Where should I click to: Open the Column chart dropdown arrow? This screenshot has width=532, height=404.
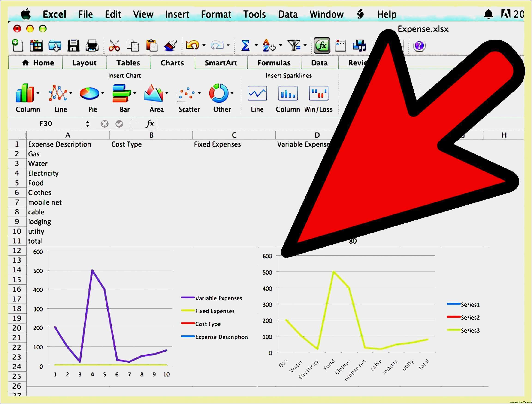coord(38,93)
